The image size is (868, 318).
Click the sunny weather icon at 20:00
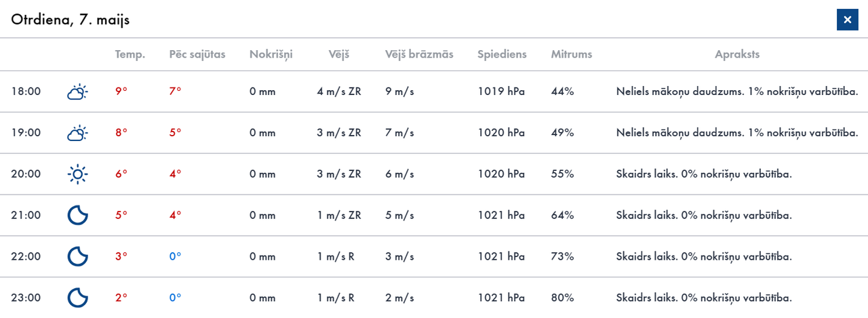coord(78,174)
